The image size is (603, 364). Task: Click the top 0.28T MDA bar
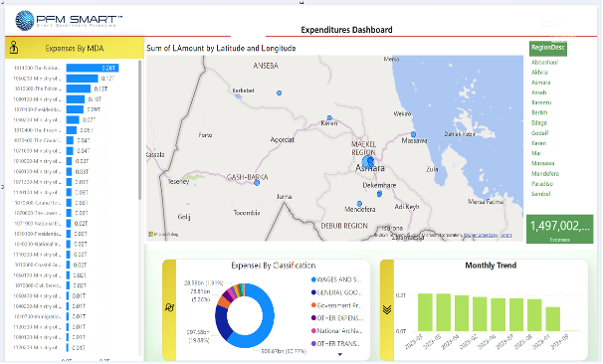click(x=93, y=68)
